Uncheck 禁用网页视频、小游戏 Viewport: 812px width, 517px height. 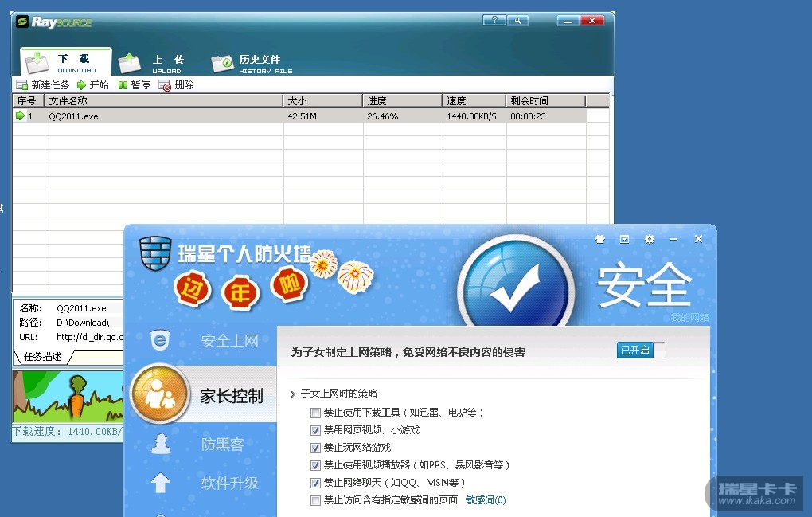(315, 430)
